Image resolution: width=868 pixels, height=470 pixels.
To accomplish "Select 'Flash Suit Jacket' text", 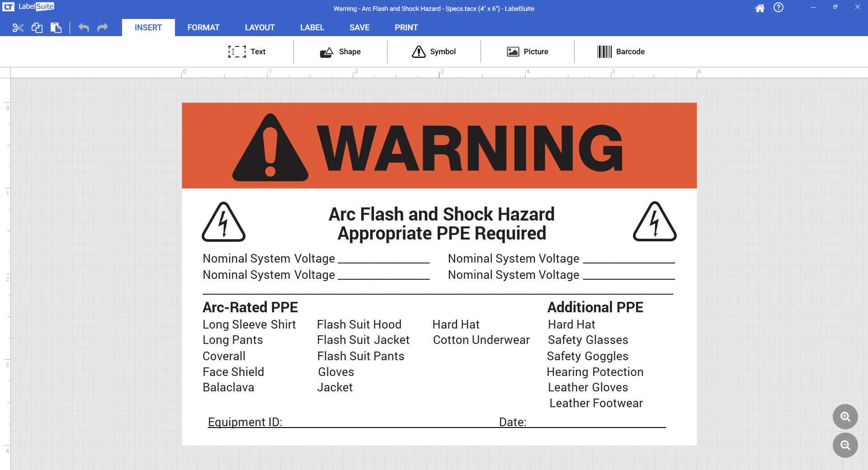I will [x=363, y=340].
